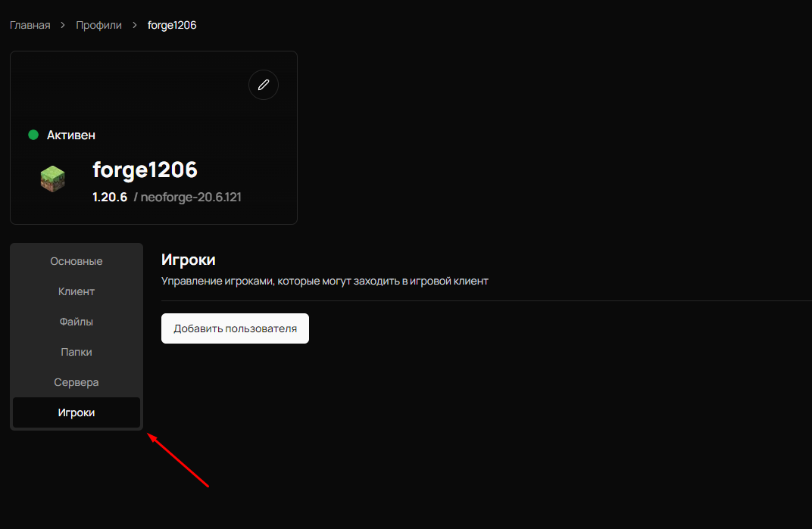Click the Игроки section heading
The image size is (812, 529).
point(189,260)
